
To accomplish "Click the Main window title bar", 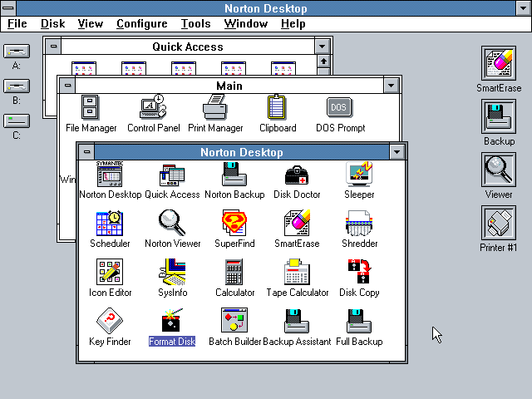I will click(229, 86).
